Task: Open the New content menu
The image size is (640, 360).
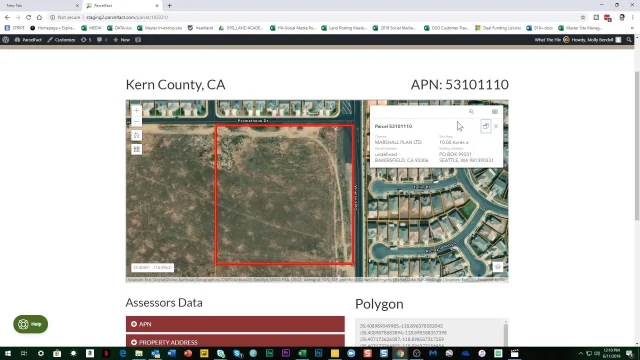Action: pos(122,40)
